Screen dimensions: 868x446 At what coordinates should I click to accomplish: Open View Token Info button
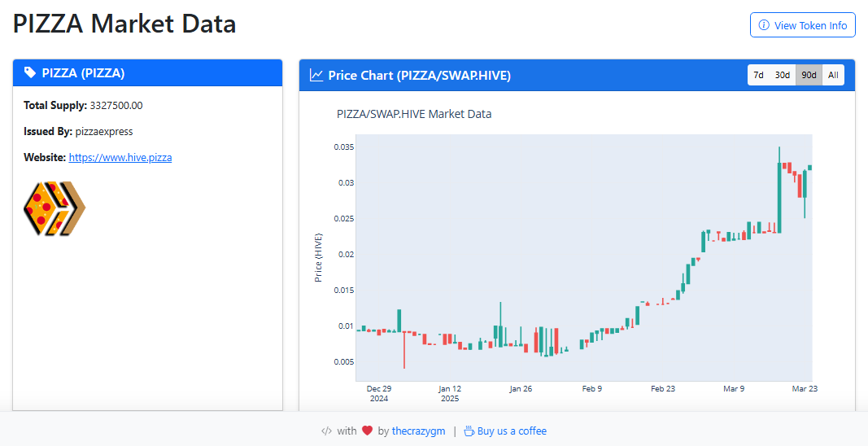point(803,25)
